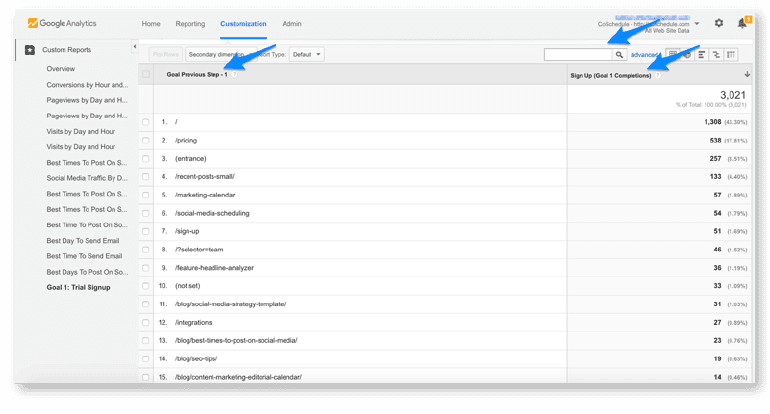Check the /pricing row checkbox
The width and height of the screenshot is (770, 414).
click(146, 140)
